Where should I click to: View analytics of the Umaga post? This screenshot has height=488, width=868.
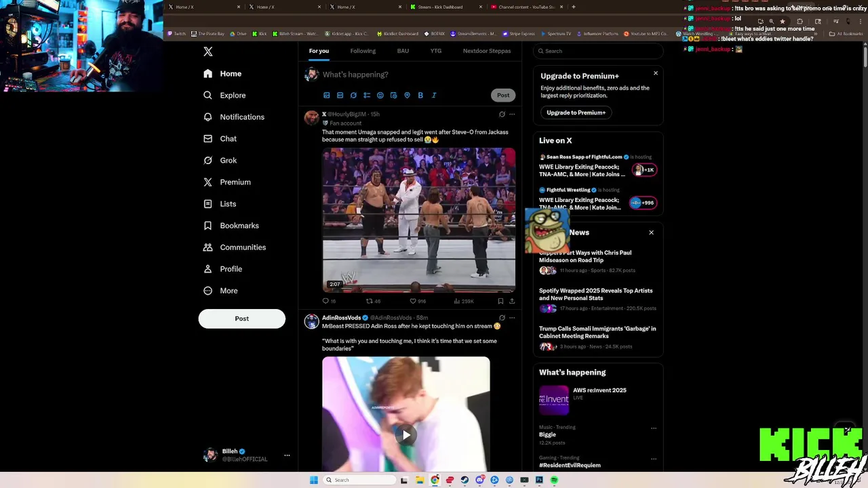464,301
